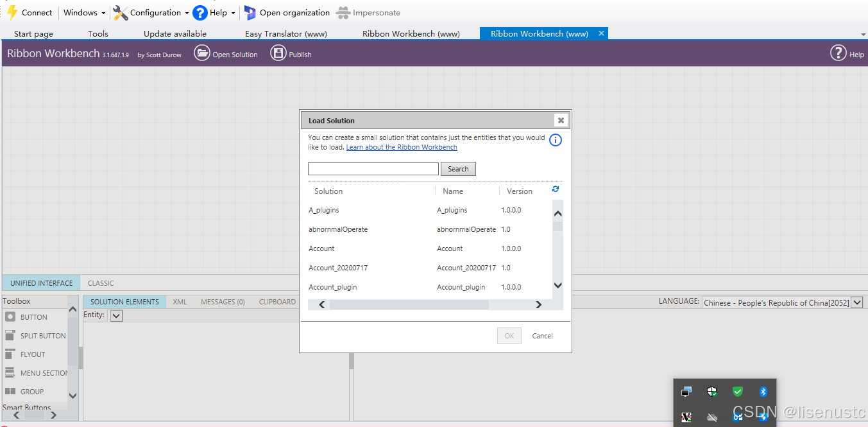Open Bluetooth tray icon

point(763,392)
